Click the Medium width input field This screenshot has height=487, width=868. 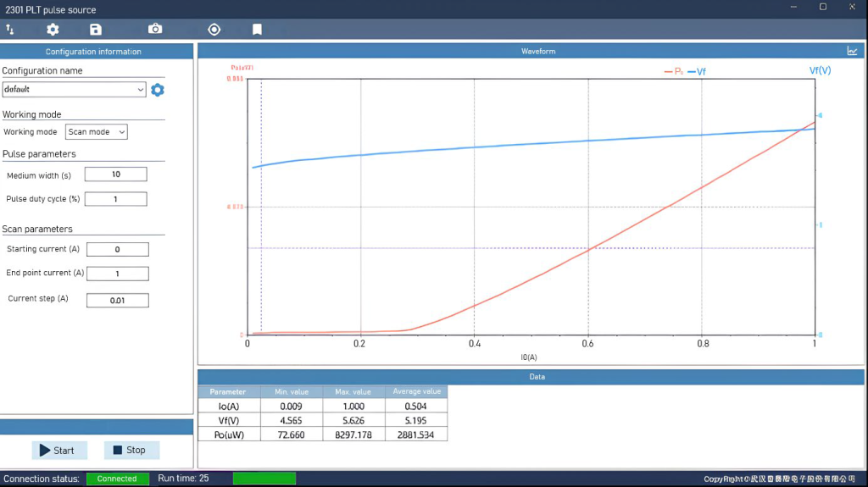tap(116, 174)
